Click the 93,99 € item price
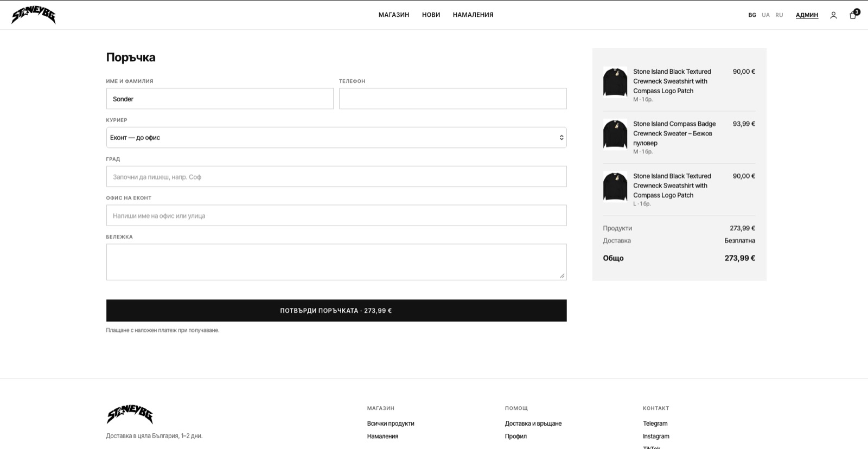Viewport: 868px width, 449px height. 744,124
